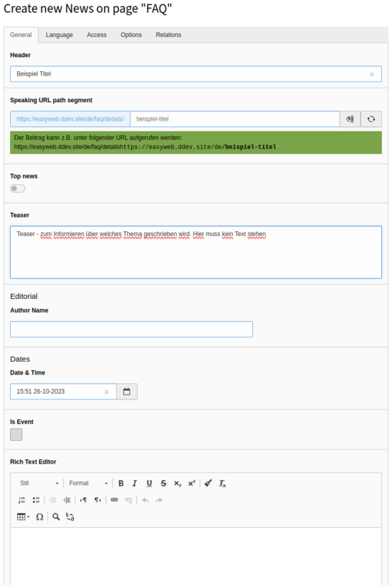Open the table insert dropdown
Viewport: 392px width, 585px height.
tap(23, 517)
